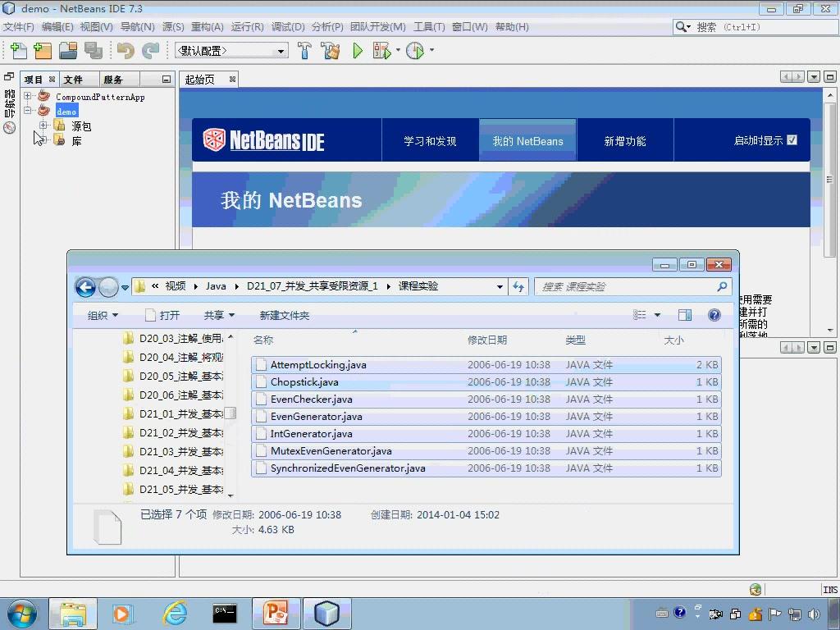Screen dimensions: 840x630
Task: Click the IDE search field
Action: coord(756,27)
